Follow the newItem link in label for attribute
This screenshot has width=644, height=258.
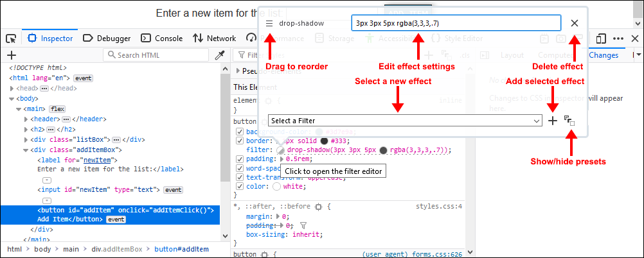[x=98, y=160]
